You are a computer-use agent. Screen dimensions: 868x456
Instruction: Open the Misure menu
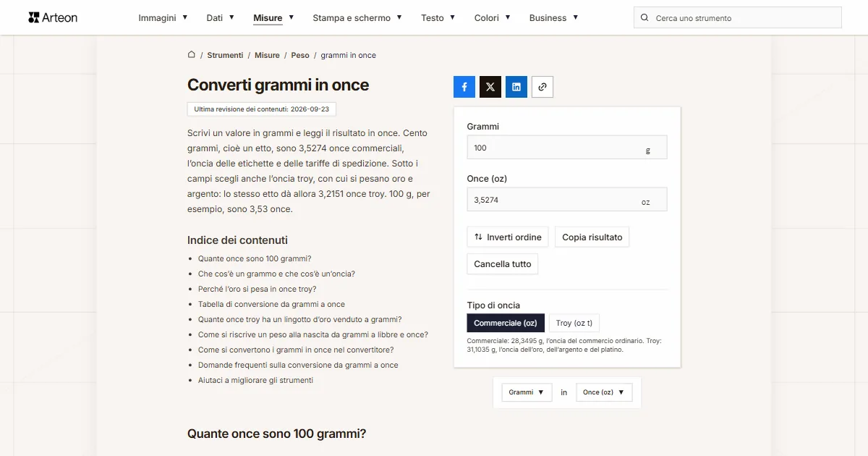coord(273,18)
